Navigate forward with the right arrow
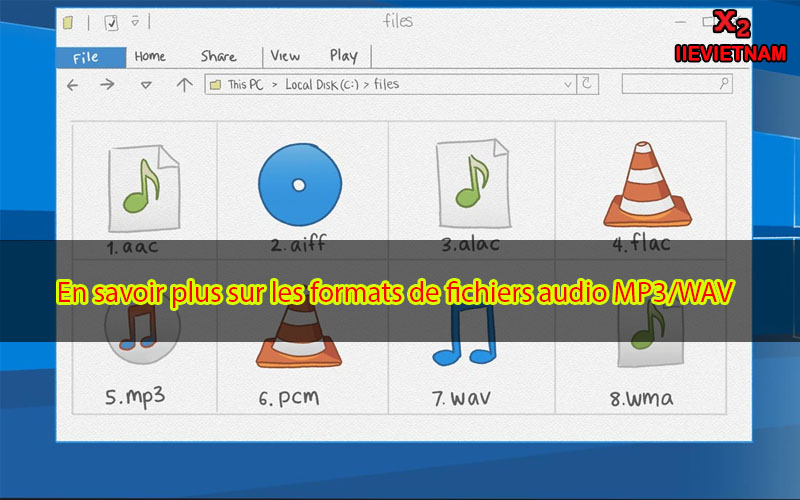The height and width of the screenshot is (500, 800). [x=107, y=85]
